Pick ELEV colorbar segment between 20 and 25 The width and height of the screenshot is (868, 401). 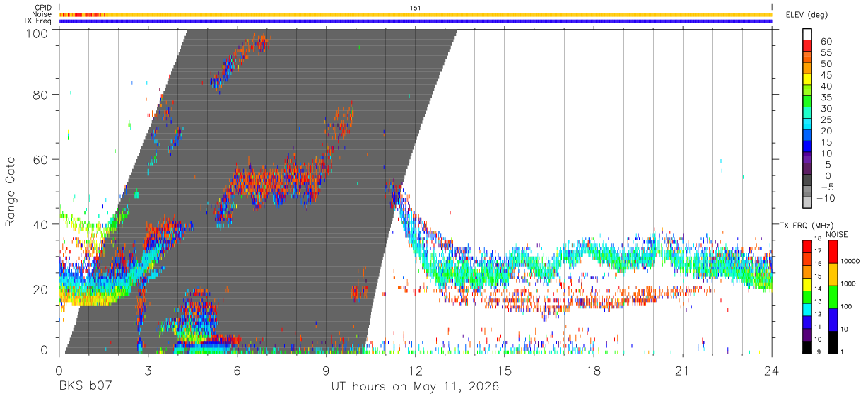click(x=807, y=124)
